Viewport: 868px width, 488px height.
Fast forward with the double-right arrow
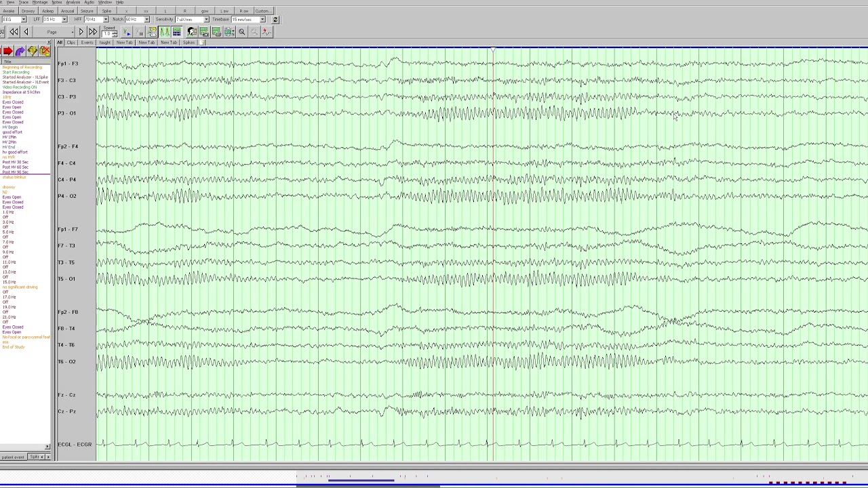point(93,32)
